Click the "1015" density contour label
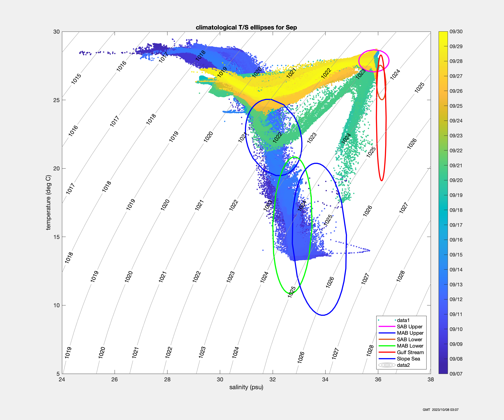The width and height of the screenshot is (504, 420). (76, 79)
